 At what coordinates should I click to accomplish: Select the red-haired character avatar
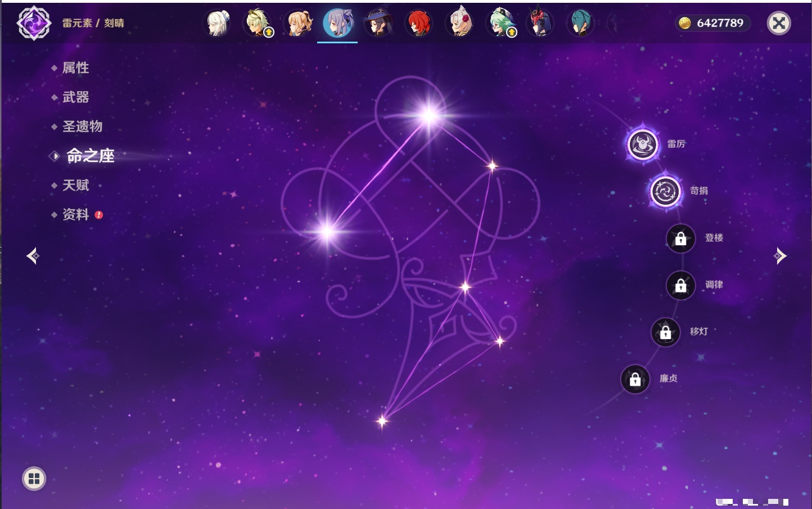(419, 23)
